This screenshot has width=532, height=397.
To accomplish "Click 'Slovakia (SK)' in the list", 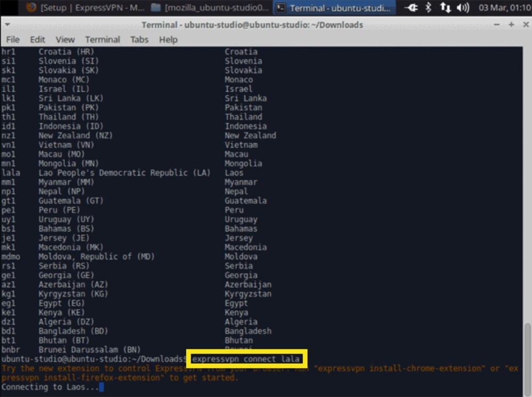I will 69,71.
